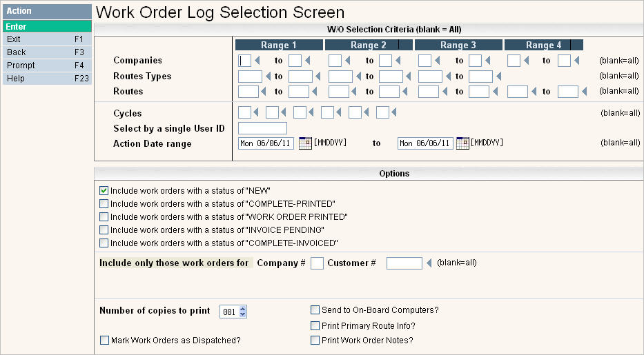This screenshot has height=355, width=644.
Task: Open prompt arrow for first Cycles field
Action: pos(256,112)
